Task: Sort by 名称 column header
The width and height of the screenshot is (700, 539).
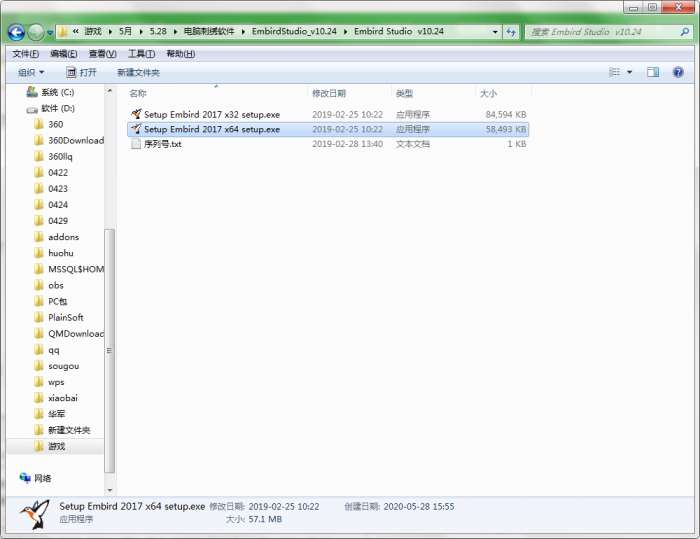Action: tap(138, 93)
